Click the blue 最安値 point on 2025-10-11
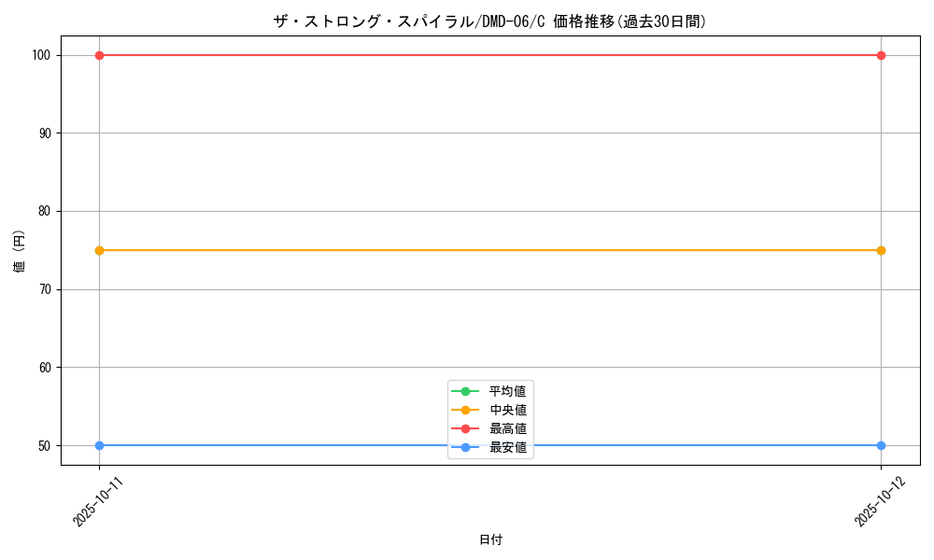The width and height of the screenshot is (934, 560). (99, 445)
